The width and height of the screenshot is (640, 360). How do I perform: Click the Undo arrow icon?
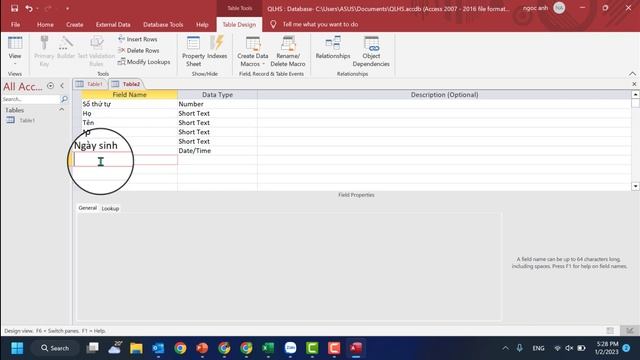(x=29, y=8)
